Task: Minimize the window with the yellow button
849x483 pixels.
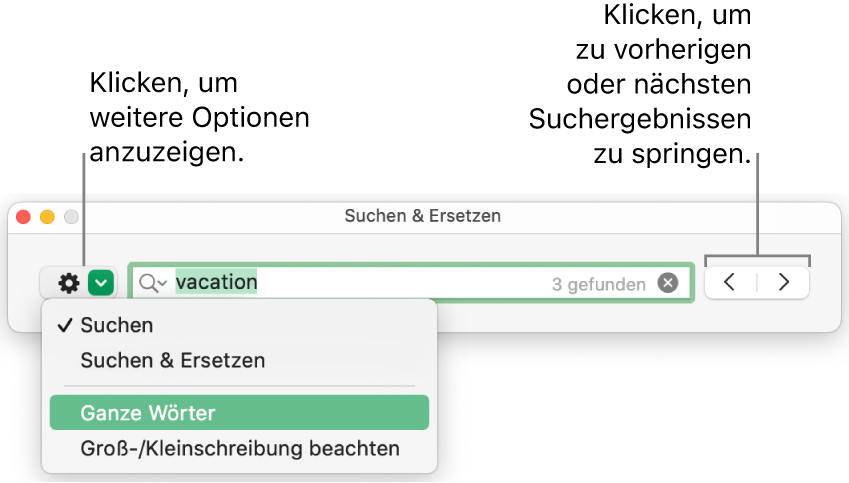Action: click(47, 216)
